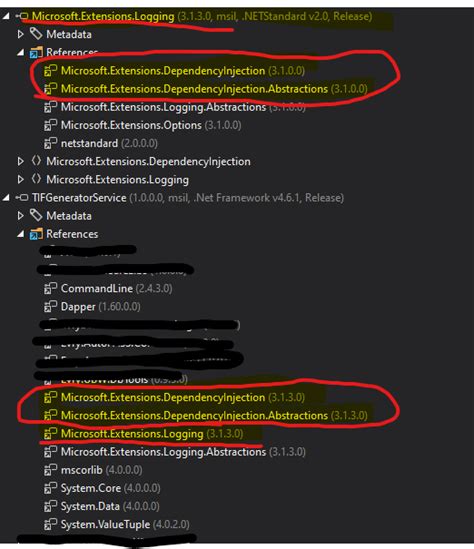The image size is (474, 549).
Task: Select mscorlib (4.0.0.0) reference
Action: pos(102,470)
